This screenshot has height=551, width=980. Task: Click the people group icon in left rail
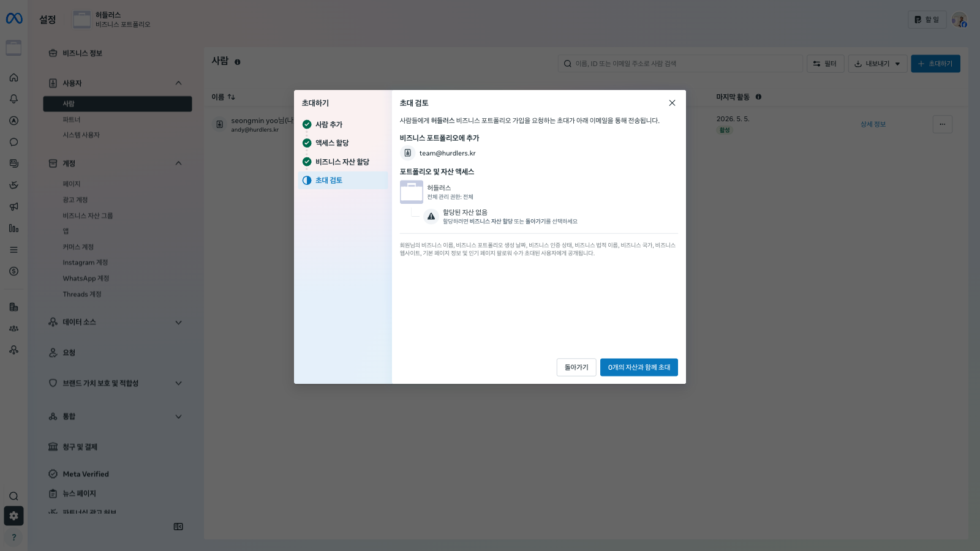pyautogui.click(x=13, y=329)
